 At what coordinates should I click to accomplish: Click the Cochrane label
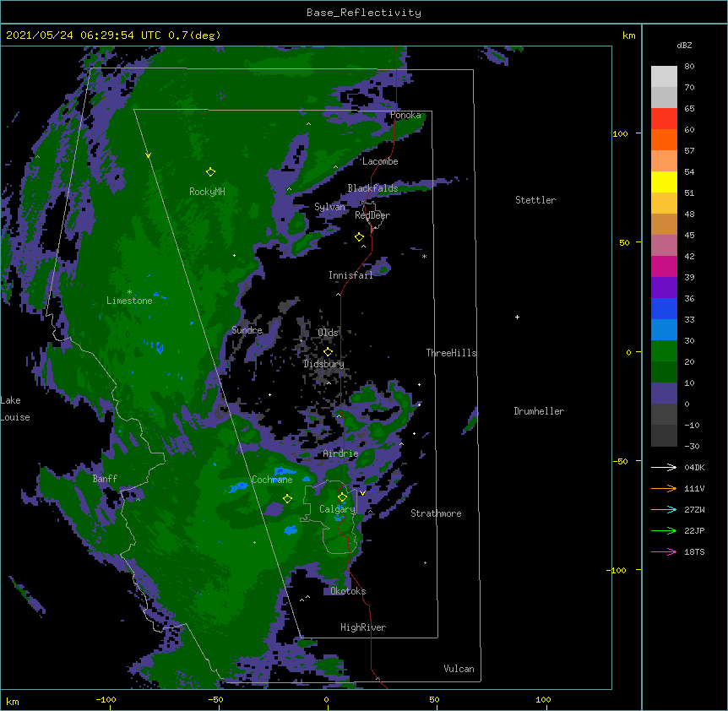tap(272, 480)
